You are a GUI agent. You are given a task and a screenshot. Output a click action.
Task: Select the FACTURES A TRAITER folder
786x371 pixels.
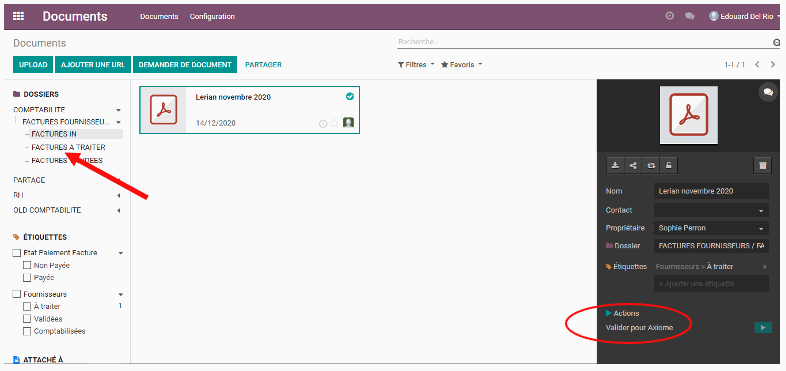[x=68, y=147]
